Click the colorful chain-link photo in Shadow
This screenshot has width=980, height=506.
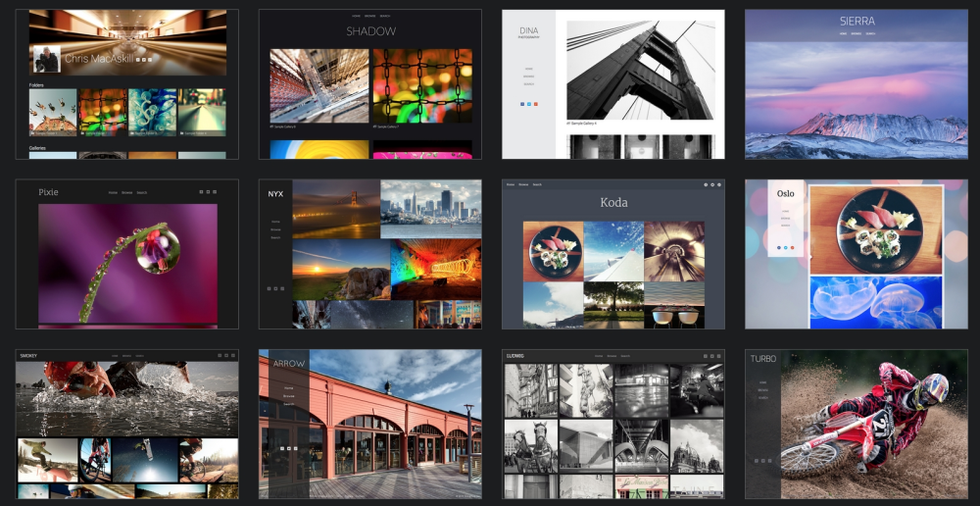click(x=422, y=86)
